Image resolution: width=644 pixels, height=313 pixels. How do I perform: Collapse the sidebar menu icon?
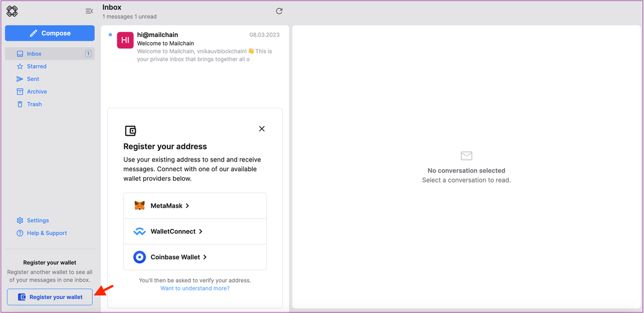coord(89,11)
